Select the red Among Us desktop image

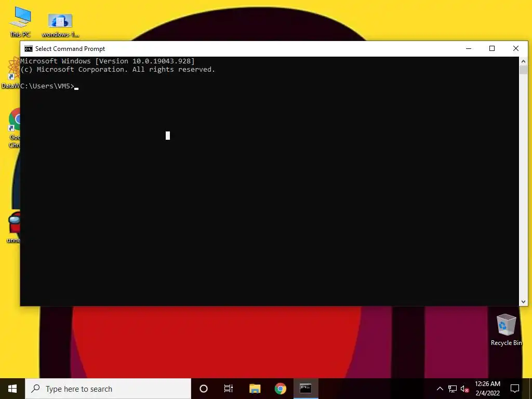(14, 227)
